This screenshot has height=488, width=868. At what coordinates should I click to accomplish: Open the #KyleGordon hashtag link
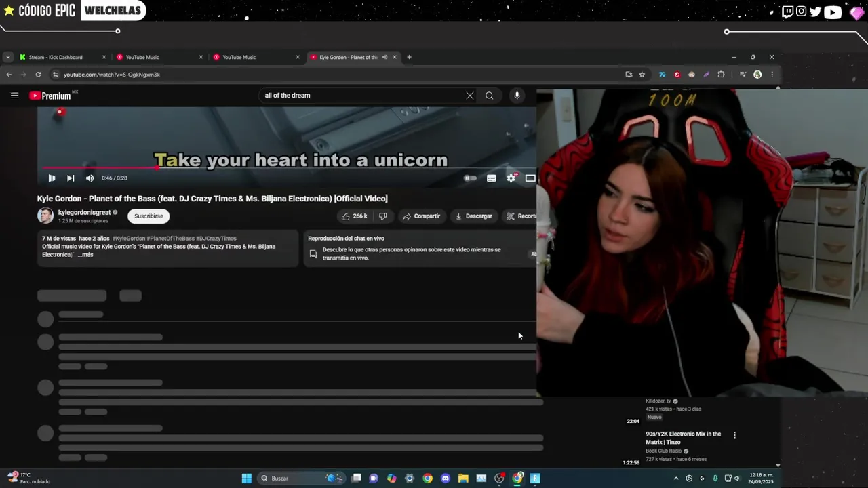[x=129, y=239]
